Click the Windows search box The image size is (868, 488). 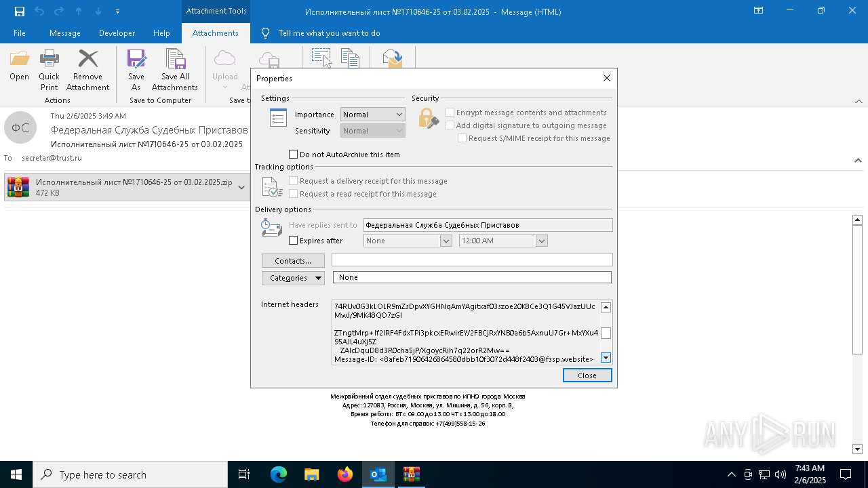click(x=130, y=474)
